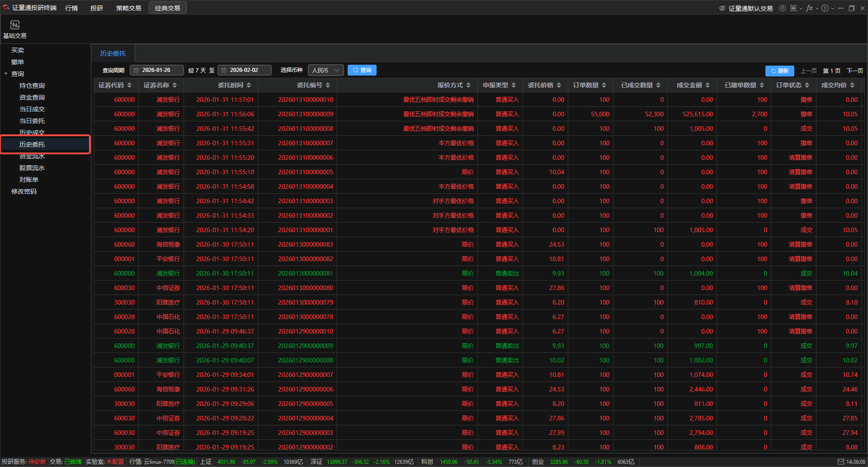Go to 下一页 next page
The image size is (868, 467).
pyautogui.click(x=854, y=71)
